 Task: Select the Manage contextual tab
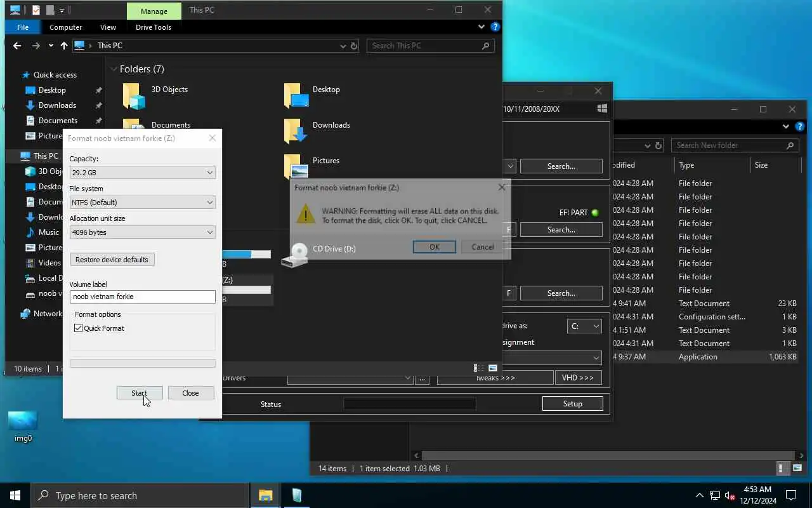pos(154,11)
